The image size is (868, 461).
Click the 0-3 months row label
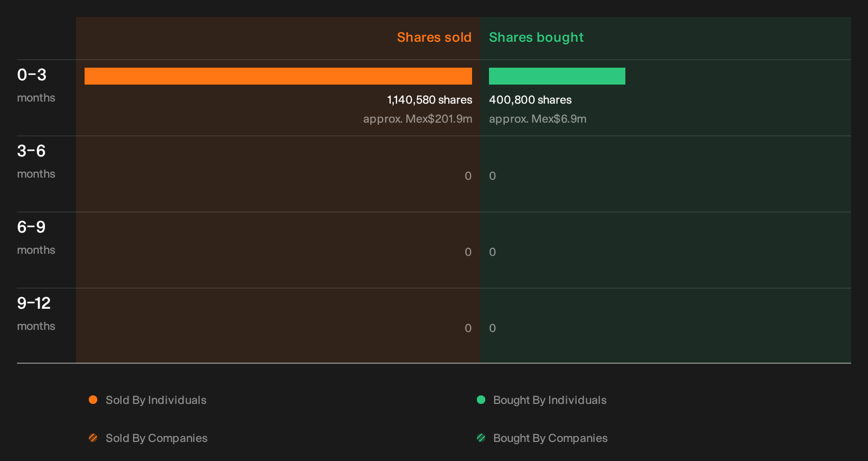tap(36, 86)
